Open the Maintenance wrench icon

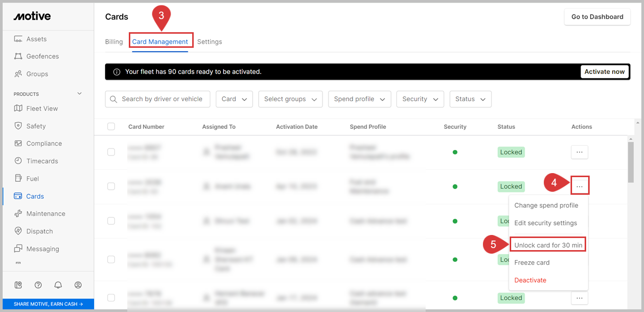point(18,214)
